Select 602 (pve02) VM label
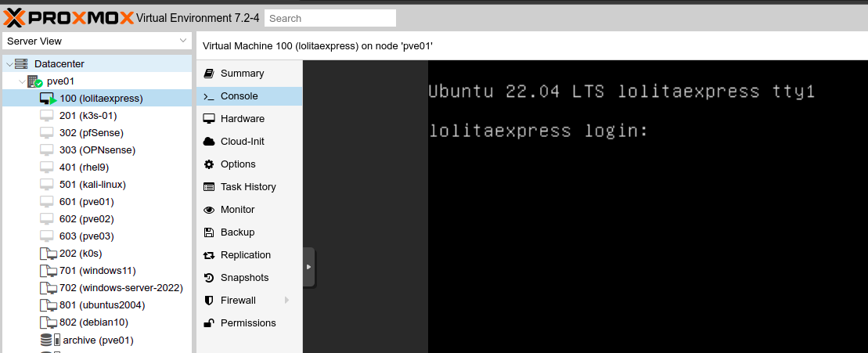 (x=86, y=218)
